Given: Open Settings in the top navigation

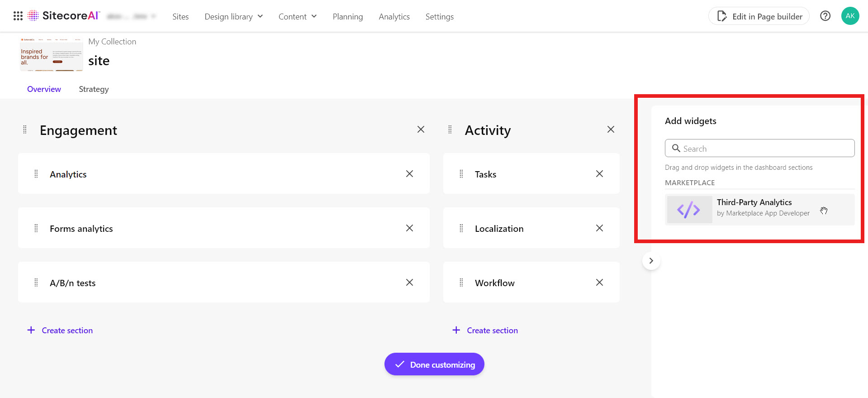Looking at the screenshot, I should [440, 17].
